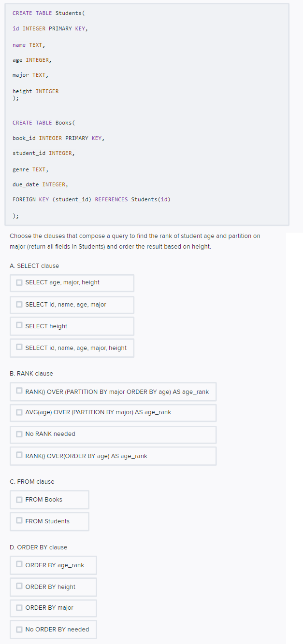Select 'SELECT id, name, age, major, height' checkbox
The height and width of the screenshot is (644, 303).
click(19, 347)
